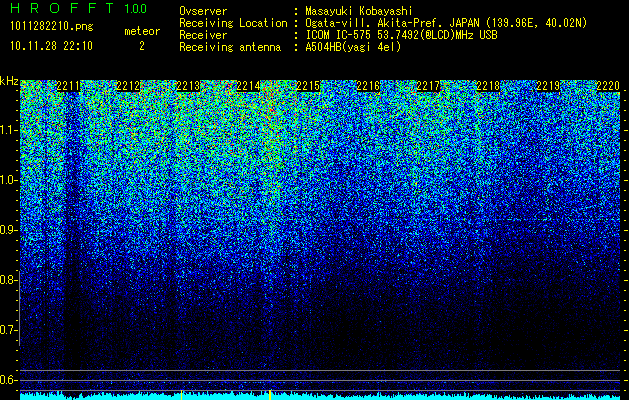Click time marker 2218
The image size is (629, 400).
(x=488, y=86)
